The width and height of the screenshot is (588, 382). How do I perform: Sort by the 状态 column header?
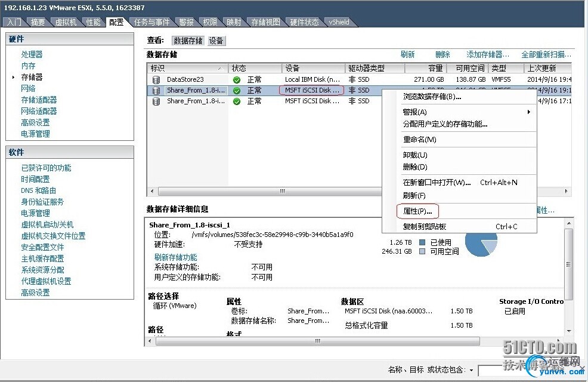pos(255,68)
